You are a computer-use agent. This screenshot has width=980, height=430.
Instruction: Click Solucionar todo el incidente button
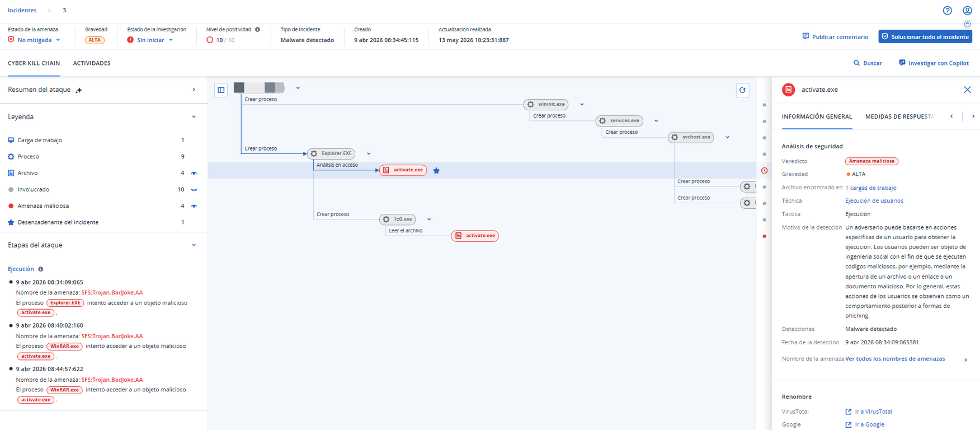(925, 36)
